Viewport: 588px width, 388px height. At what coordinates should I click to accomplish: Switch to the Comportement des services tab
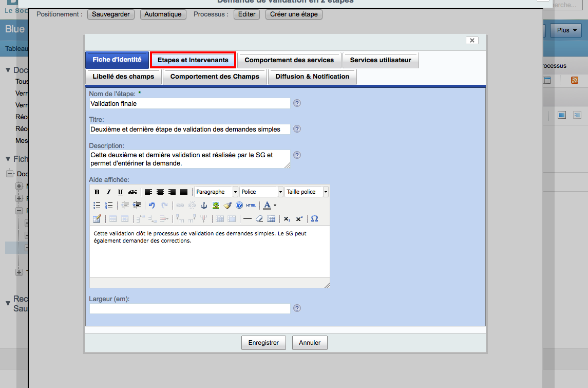289,60
